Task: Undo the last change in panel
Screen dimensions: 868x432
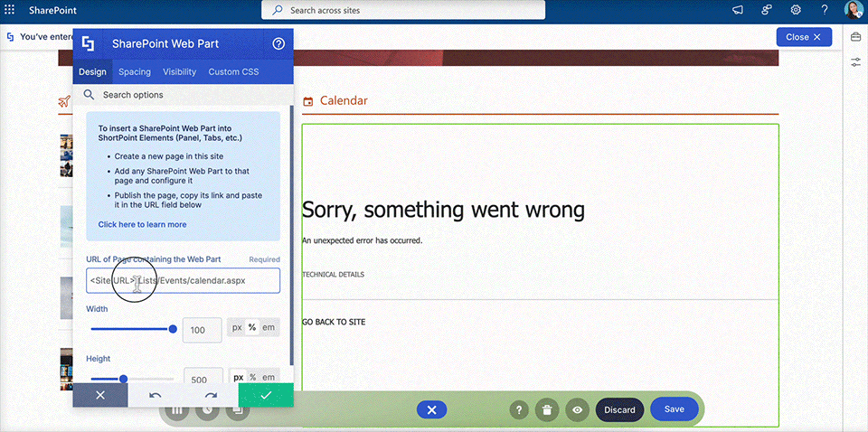Action: pos(155,395)
